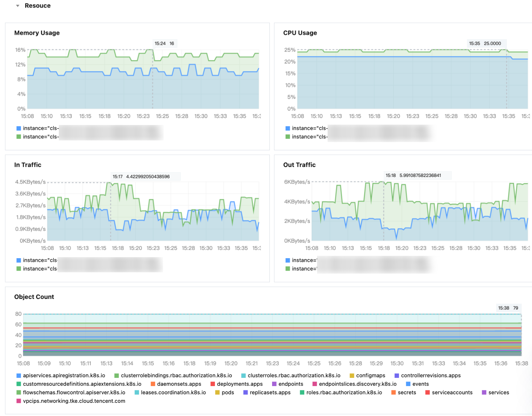
Task: Click the endpoints legend entry
Action: (288, 384)
